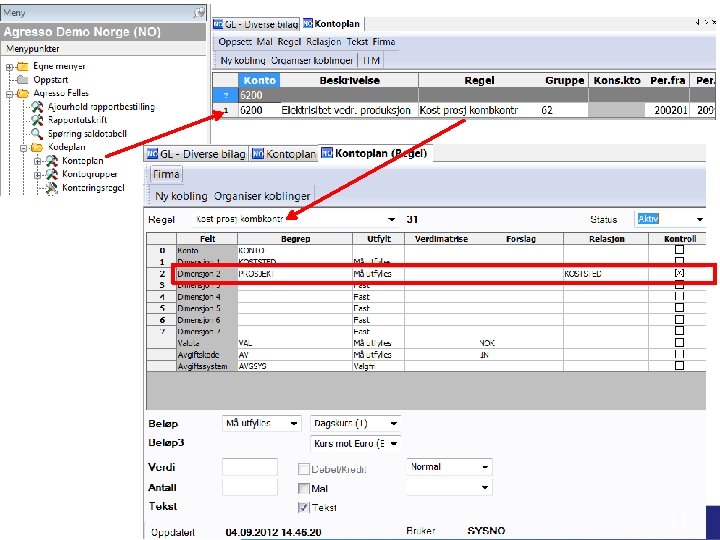Toggle Kontroll checkbox for Dimensjon 4 row
Screen dimensions: 720x540
pos(680,296)
